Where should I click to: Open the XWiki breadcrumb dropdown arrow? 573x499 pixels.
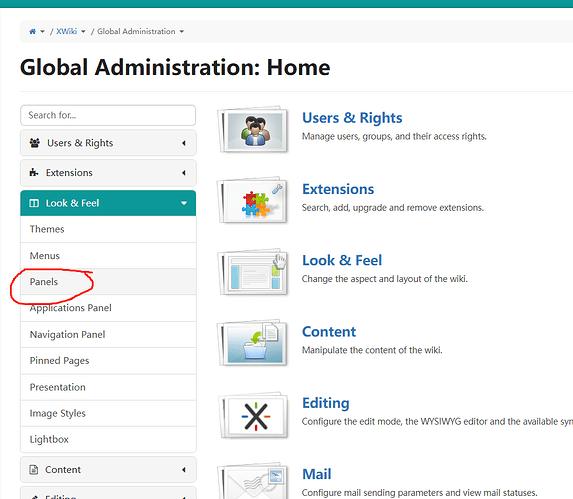tap(83, 32)
